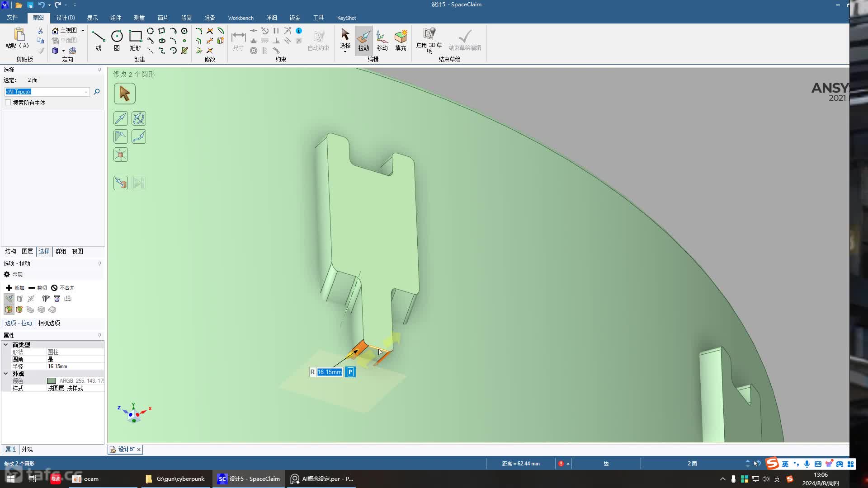Toggle 搜索所有主体 (search all bodies) checkbox
Image resolution: width=868 pixels, height=488 pixels.
click(8, 103)
